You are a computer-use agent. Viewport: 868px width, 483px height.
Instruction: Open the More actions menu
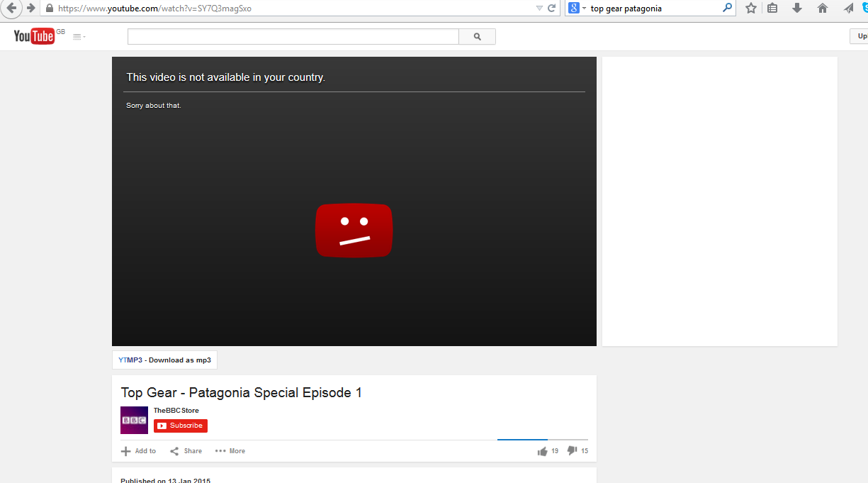[230, 451]
